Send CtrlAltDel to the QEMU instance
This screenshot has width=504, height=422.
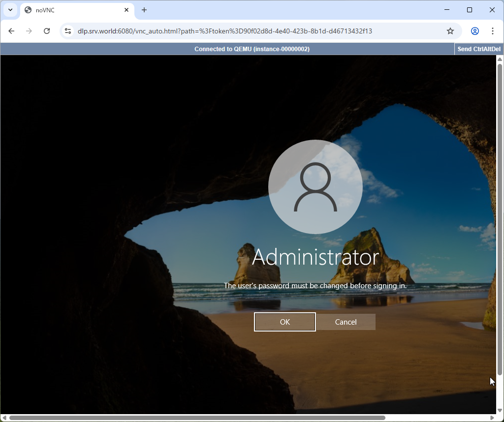pyautogui.click(x=479, y=49)
